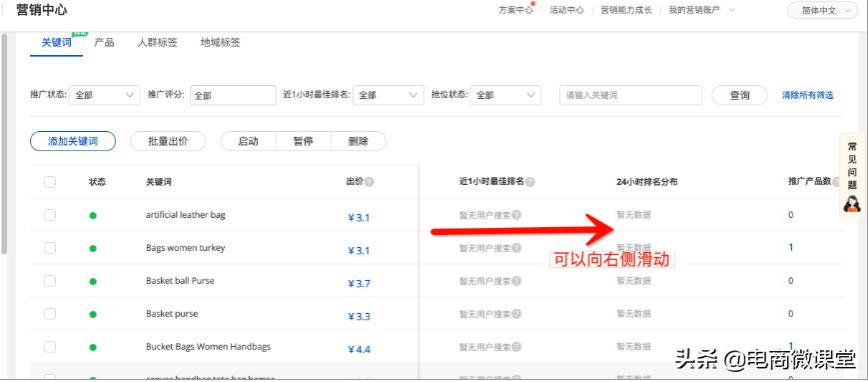Open the 简体中文 language dropdown

point(823,11)
